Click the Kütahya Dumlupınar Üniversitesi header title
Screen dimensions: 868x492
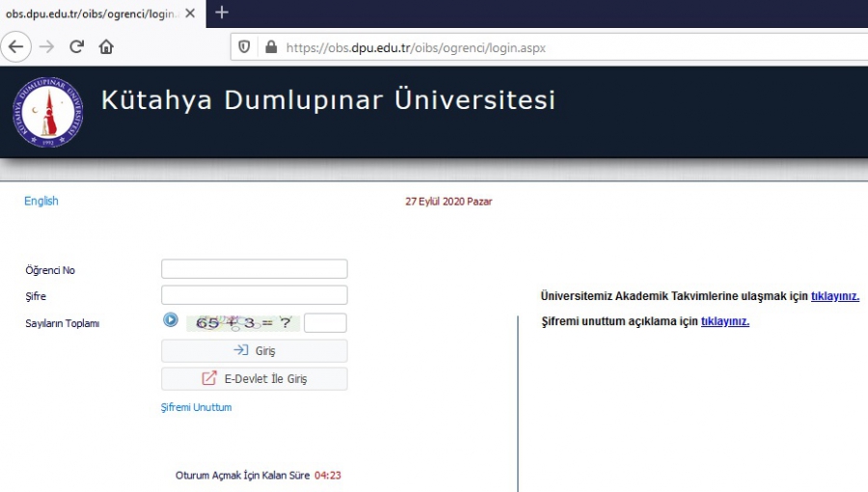tap(328, 100)
